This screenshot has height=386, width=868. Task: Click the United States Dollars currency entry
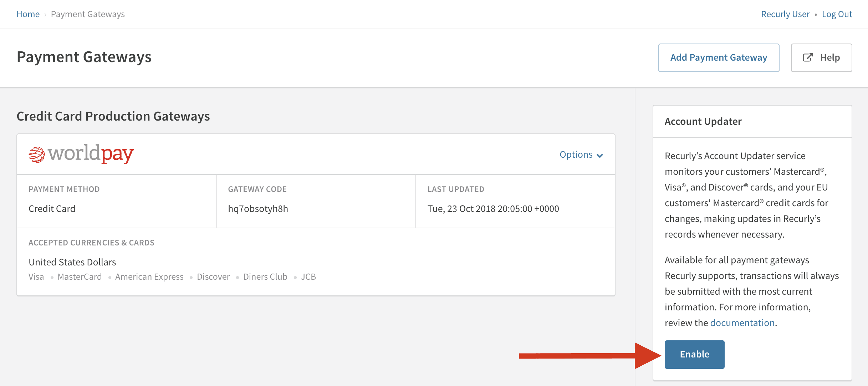pyautogui.click(x=72, y=261)
